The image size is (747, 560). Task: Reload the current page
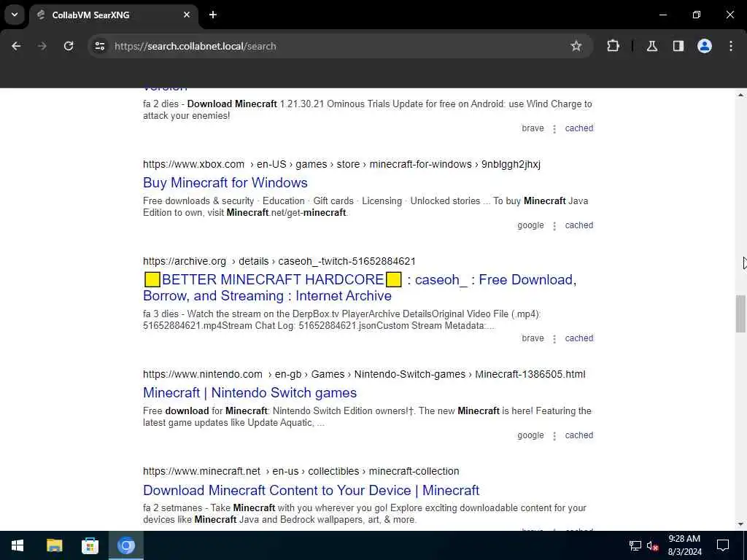pos(69,46)
